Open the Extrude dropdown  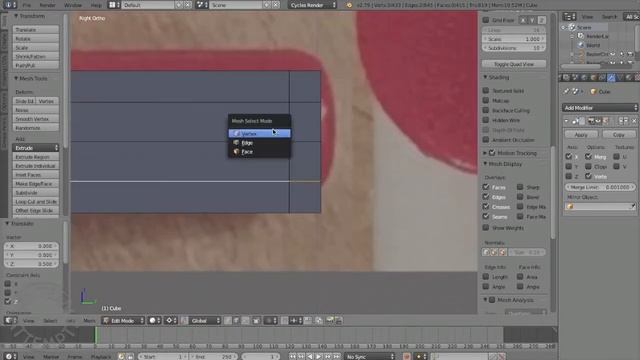pyautogui.click(x=36, y=148)
